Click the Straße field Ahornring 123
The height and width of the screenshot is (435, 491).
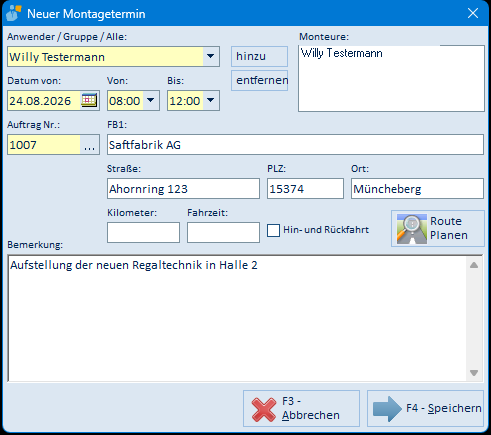[183, 189]
